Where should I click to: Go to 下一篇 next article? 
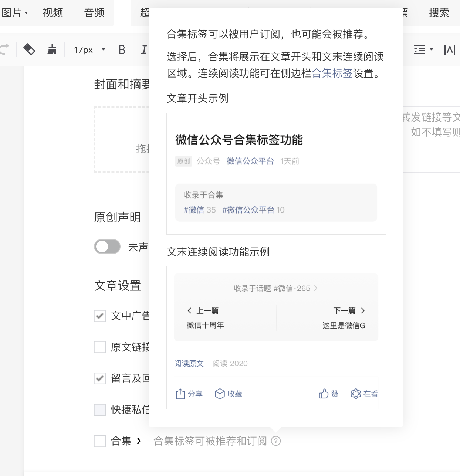(349, 310)
